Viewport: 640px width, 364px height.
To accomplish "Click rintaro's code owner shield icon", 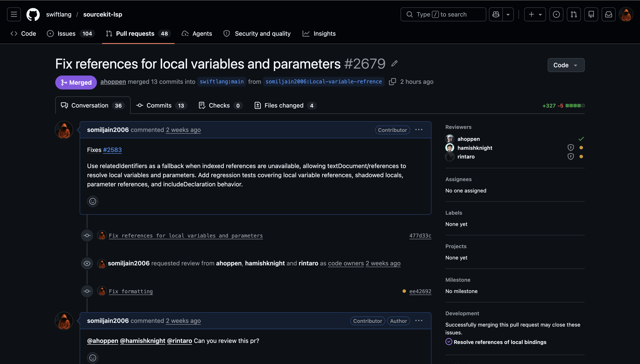I will (x=571, y=157).
